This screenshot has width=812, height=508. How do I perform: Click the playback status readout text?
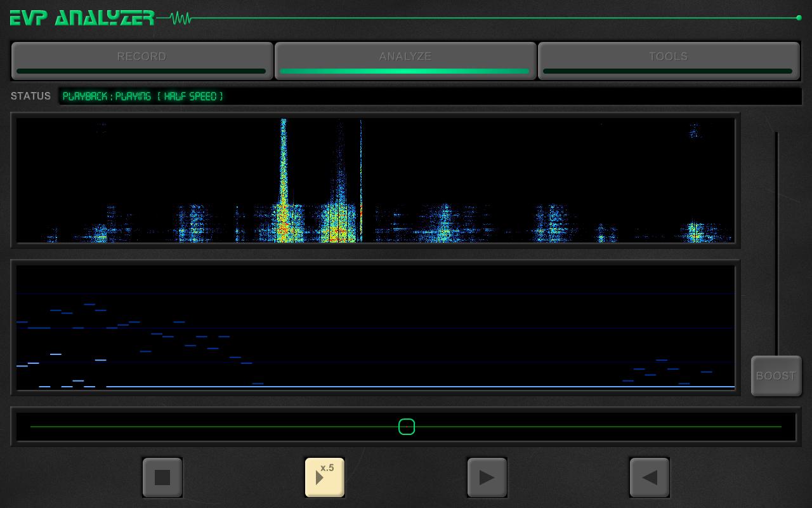143,97
